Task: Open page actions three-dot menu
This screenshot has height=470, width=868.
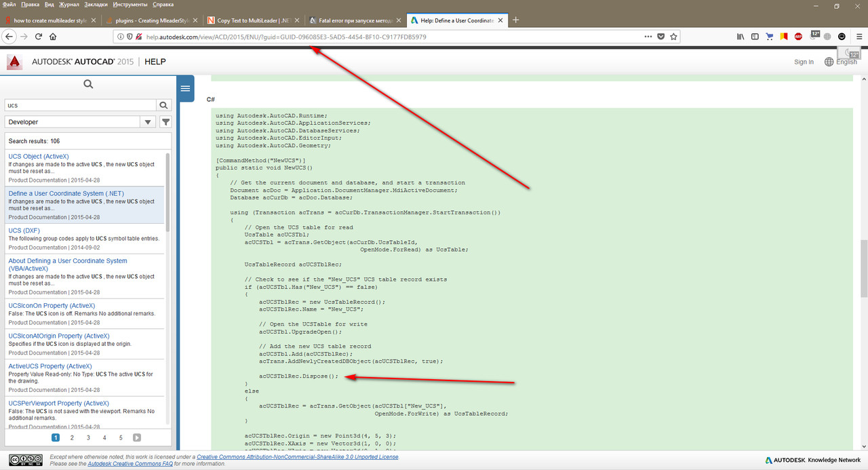Action: (x=648, y=37)
